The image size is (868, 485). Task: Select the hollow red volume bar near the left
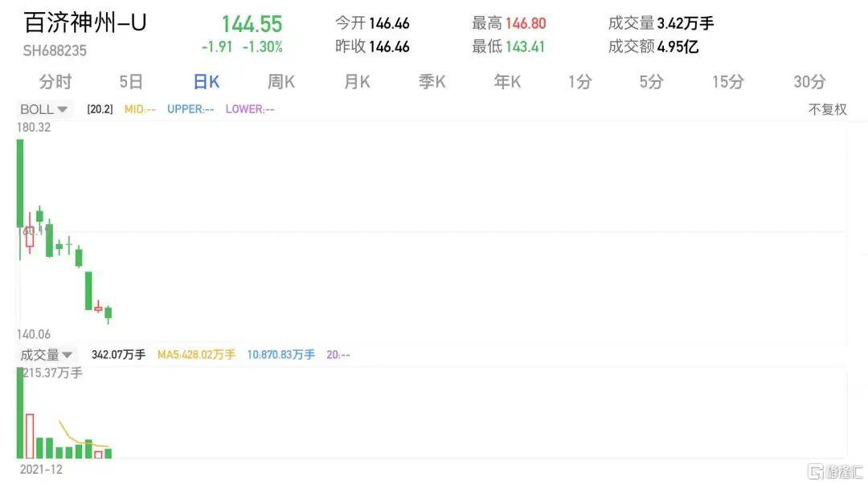(30, 436)
